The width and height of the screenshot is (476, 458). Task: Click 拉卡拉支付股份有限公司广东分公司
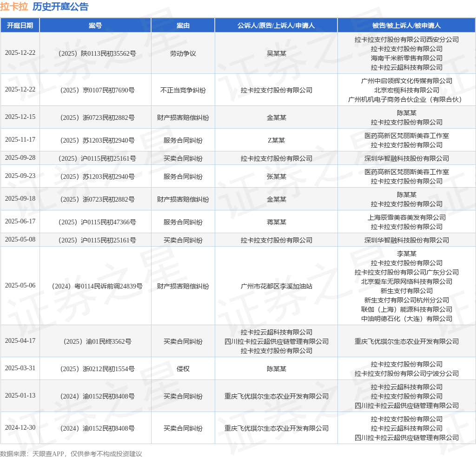(406, 272)
